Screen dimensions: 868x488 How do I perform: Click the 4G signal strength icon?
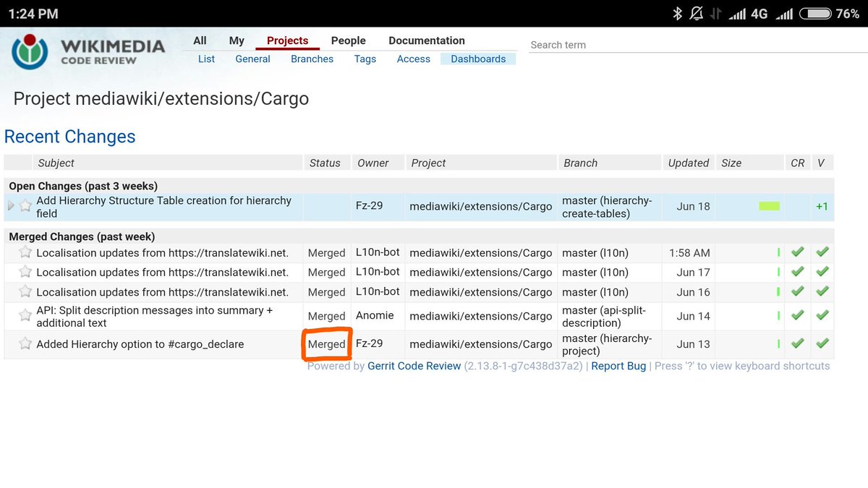[x=736, y=13]
